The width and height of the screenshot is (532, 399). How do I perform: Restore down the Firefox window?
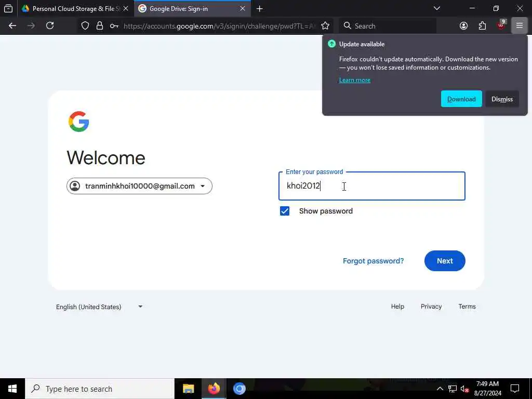496,8
